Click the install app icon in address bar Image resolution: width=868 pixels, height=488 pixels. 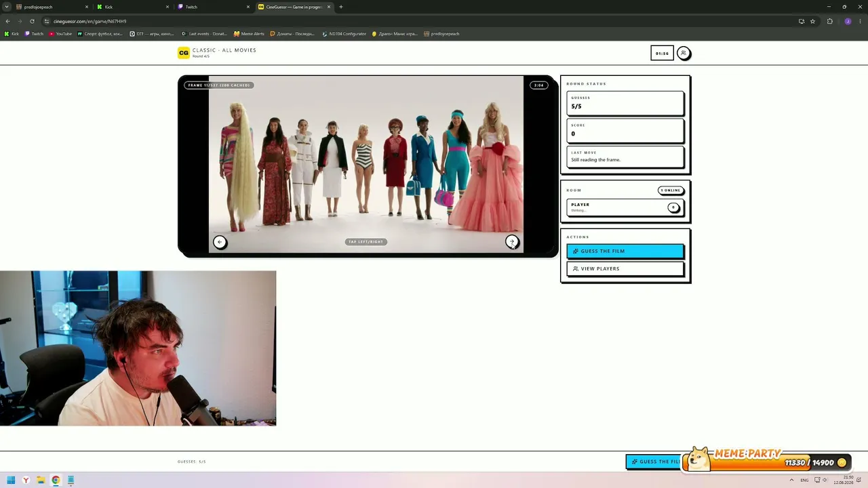(802, 21)
